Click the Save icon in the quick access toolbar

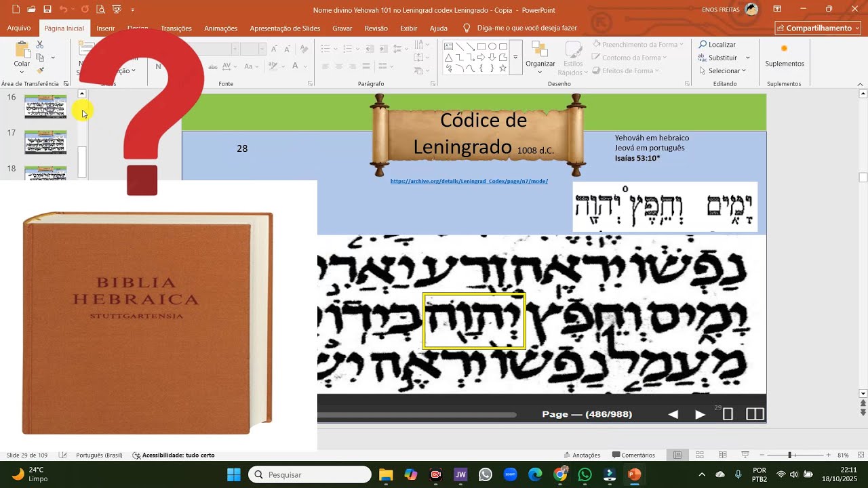point(47,9)
